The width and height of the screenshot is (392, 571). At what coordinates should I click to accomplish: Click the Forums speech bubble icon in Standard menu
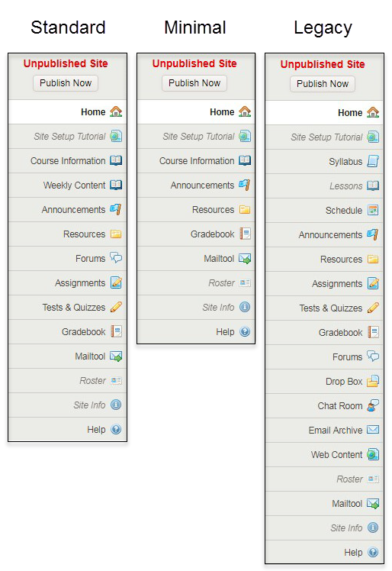point(116,258)
